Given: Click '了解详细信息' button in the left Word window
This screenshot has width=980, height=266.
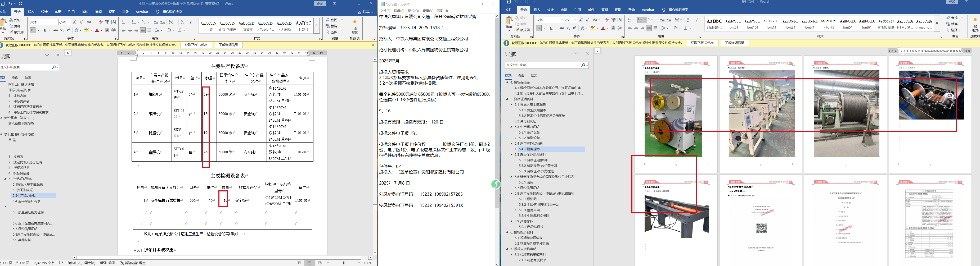Looking at the screenshot, I should click(229, 45).
